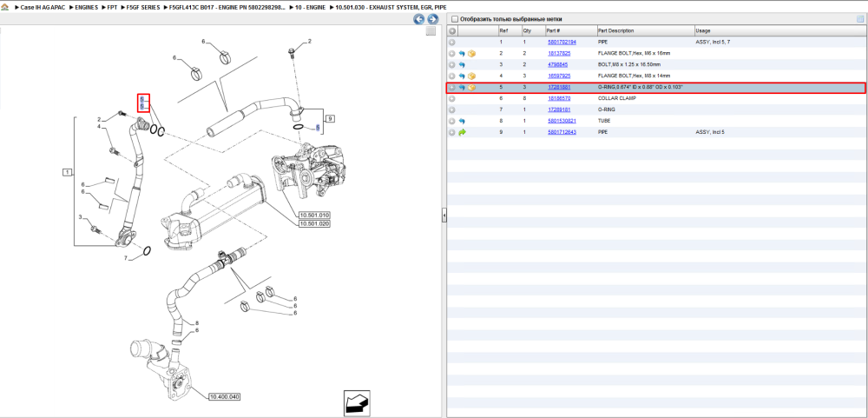Add part 16597925 with its circle icon
Viewport: 868px width, 418px height.
tap(452, 76)
